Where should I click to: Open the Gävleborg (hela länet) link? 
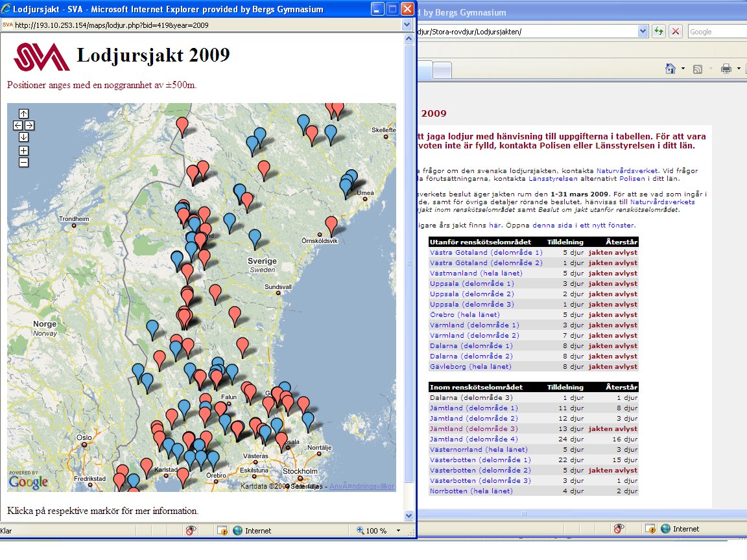470,367
